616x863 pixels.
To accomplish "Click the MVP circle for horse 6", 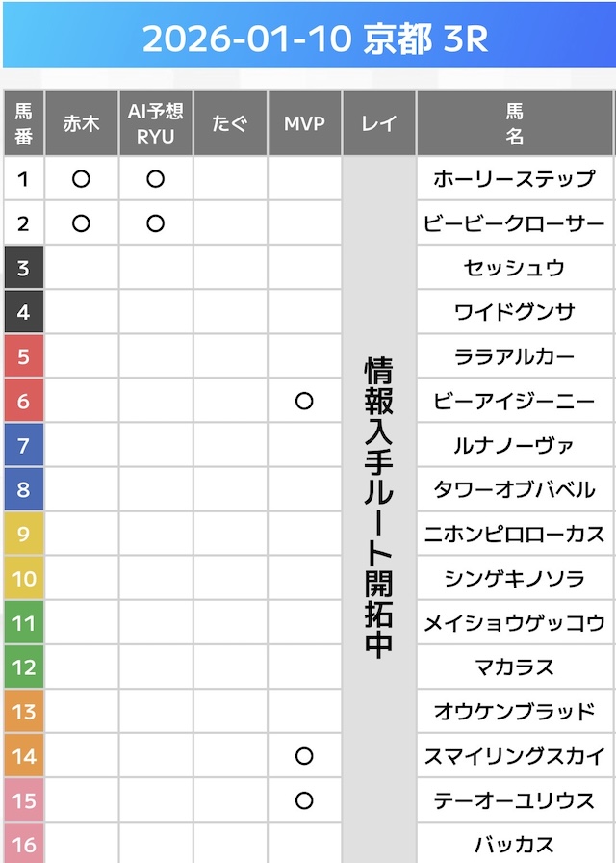I will click(x=304, y=401).
